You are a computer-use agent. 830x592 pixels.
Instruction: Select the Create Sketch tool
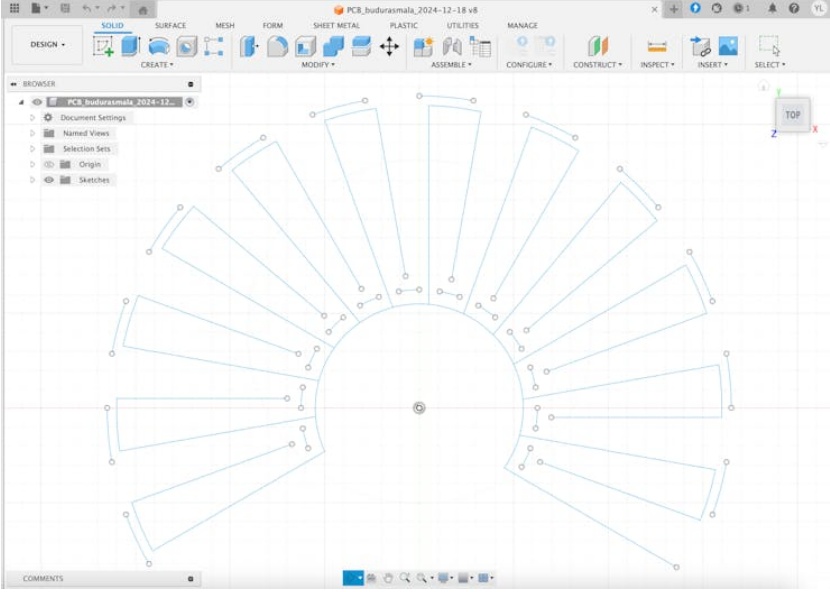104,46
